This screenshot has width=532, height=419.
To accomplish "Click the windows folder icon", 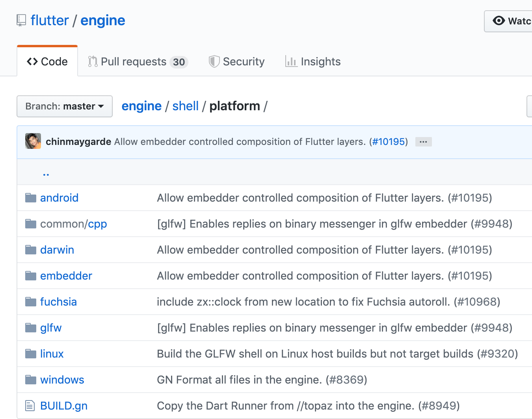I will [30, 380].
